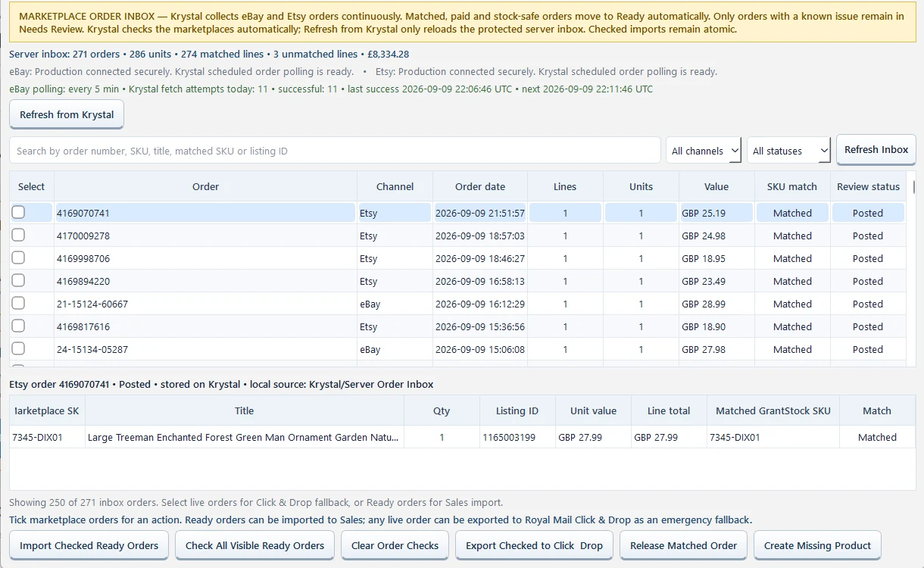Click the Matched GrantStock SKU column header
This screenshot has width=924, height=568.
click(773, 410)
